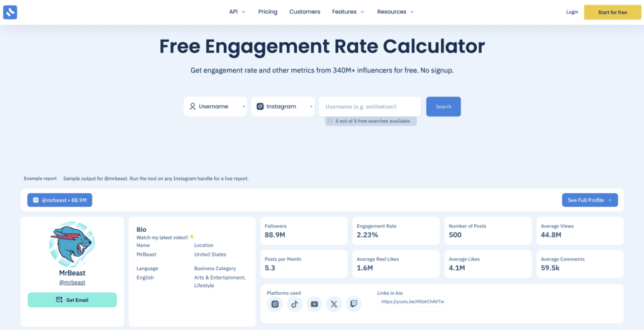Open the Twitch platform icon
The height and width of the screenshot is (330, 644).
click(x=353, y=304)
